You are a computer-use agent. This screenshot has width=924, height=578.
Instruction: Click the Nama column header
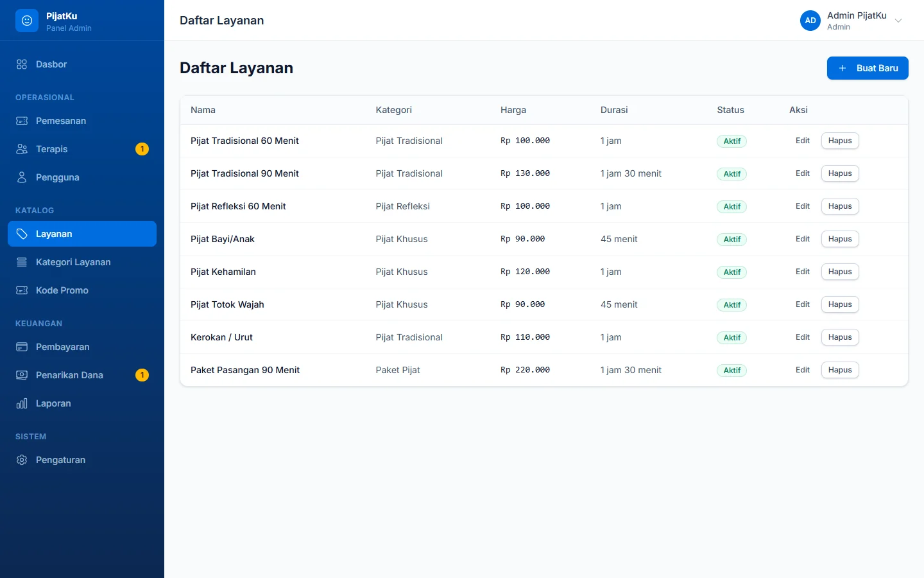pos(203,110)
